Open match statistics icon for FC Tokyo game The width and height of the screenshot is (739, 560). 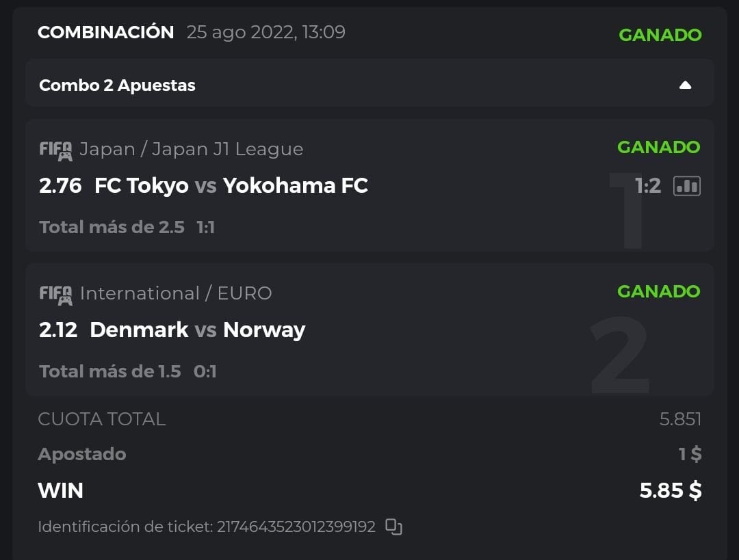(x=687, y=186)
